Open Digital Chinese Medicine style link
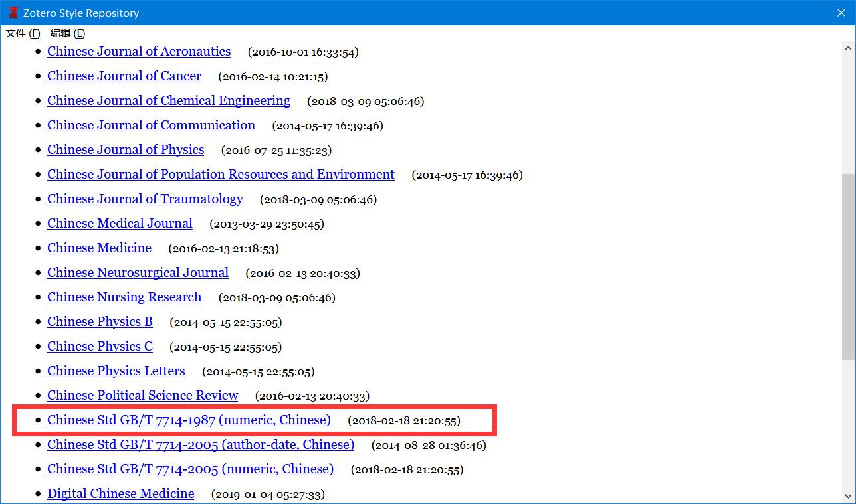This screenshot has width=856, height=504. (120, 494)
